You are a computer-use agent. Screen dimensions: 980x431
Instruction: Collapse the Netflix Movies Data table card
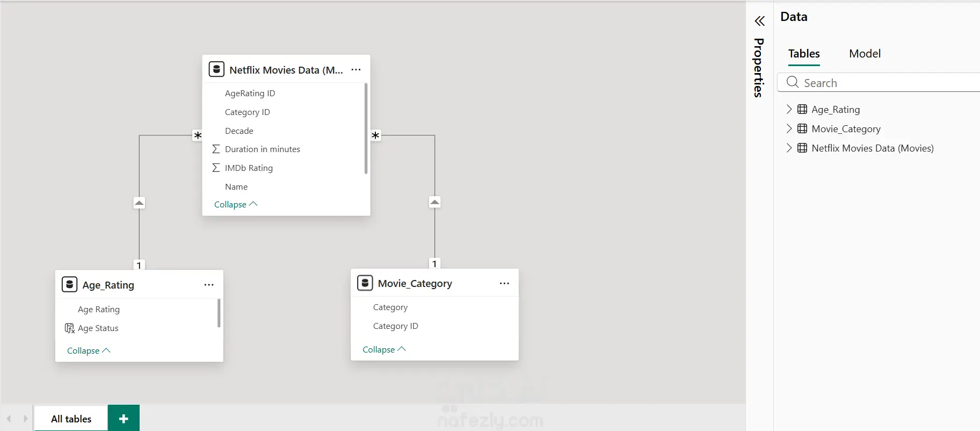coord(236,204)
